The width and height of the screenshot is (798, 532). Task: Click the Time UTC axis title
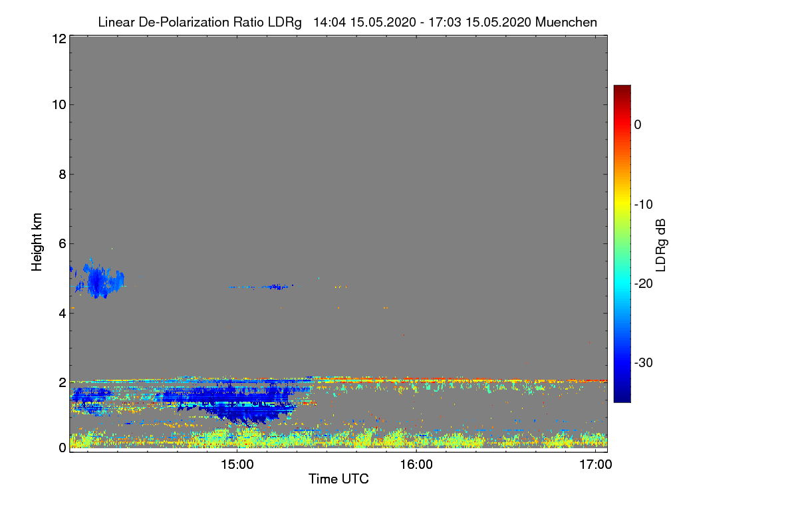pos(338,479)
